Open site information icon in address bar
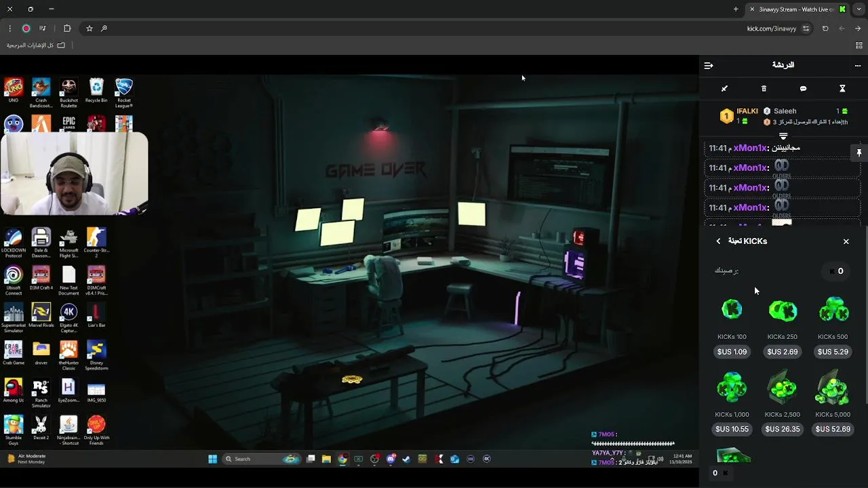The image size is (868, 488). click(806, 28)
